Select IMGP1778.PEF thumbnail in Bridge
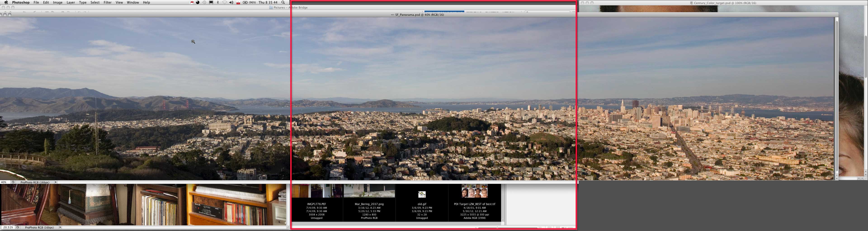The height and width of the screenshot is (231, 868). point(317,191)
